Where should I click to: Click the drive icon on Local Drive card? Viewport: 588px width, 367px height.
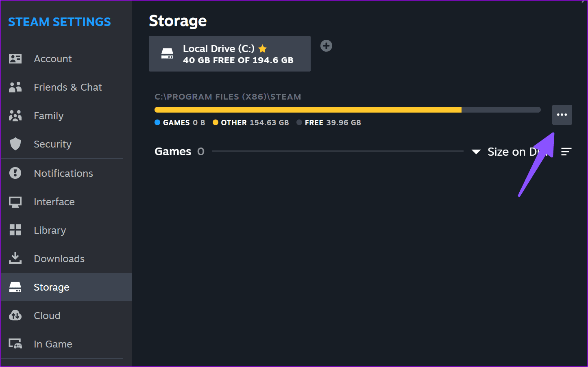(x=167, y=54)
